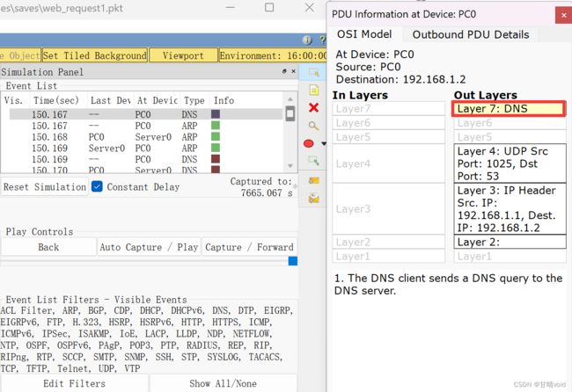Select the magnifier Inspect tool

click(314, 126)
